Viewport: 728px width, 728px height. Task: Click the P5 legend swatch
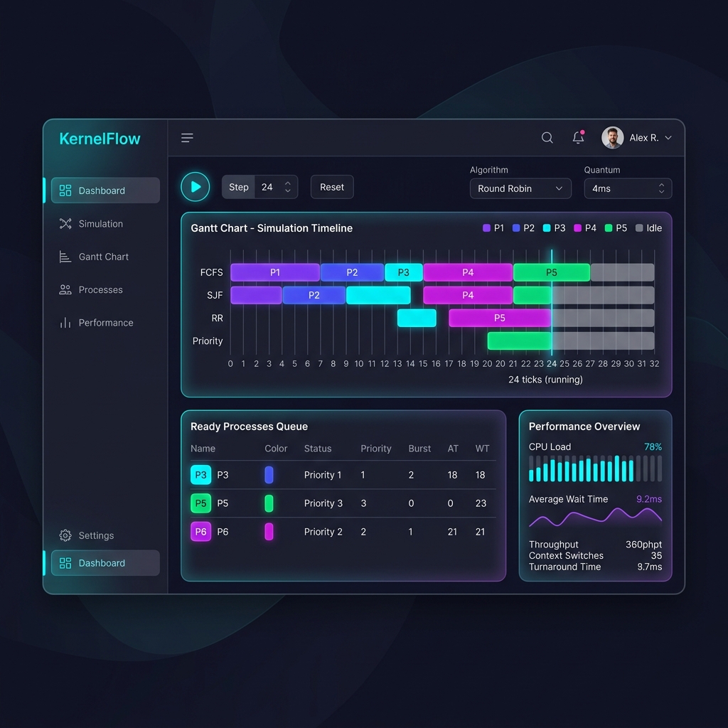pos(609,228)
